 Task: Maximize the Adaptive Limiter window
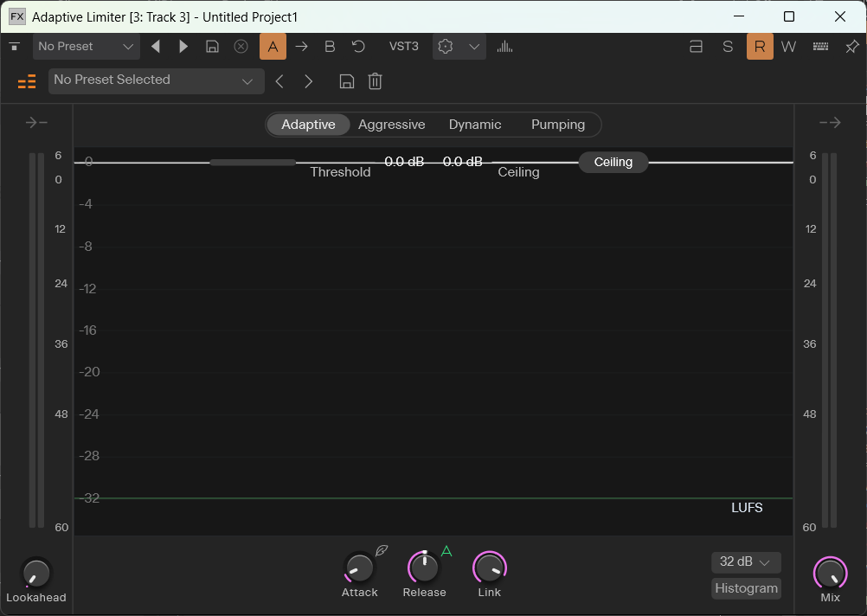(x=789, y=16)
